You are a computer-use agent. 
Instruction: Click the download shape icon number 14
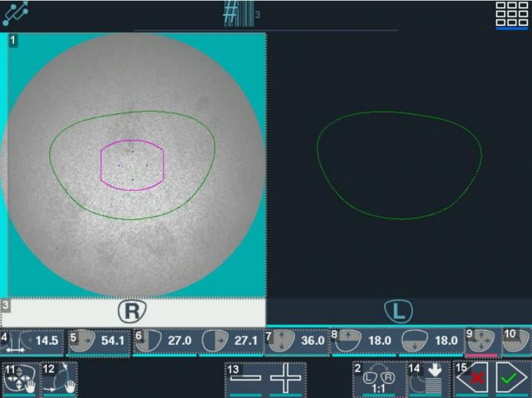pyautogui.click(x=429, y=378)
